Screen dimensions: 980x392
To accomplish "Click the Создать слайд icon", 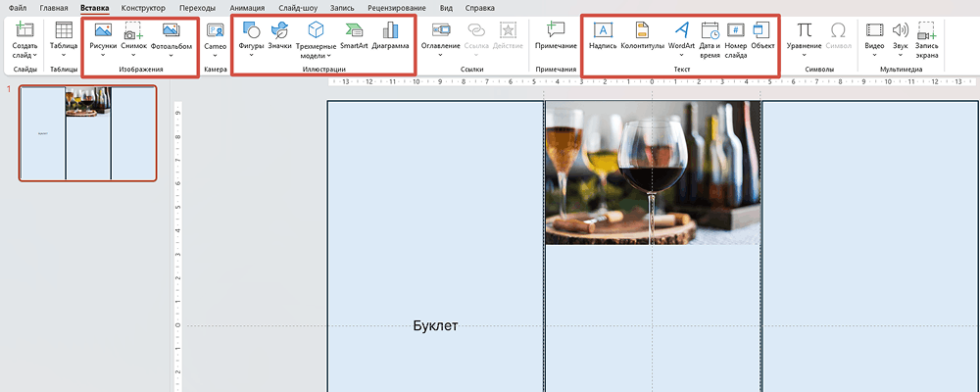I will pyautogui.click(x=25, y=29).
